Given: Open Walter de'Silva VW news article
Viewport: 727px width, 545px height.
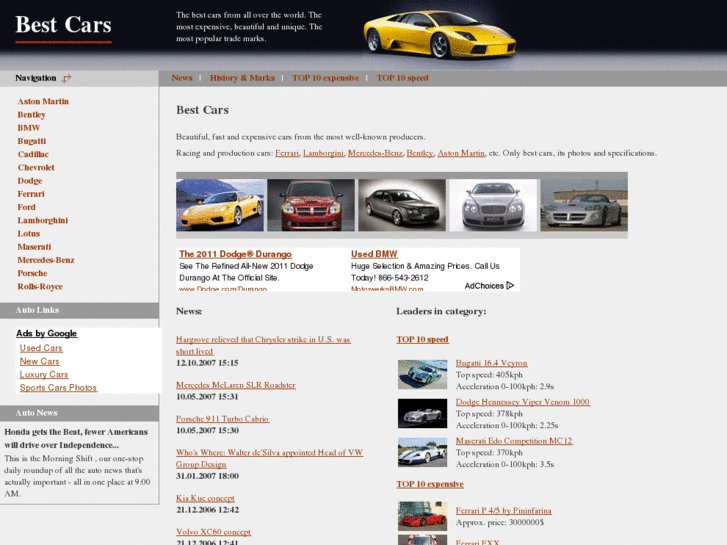Looking at the screenshot, I should 269,458.
